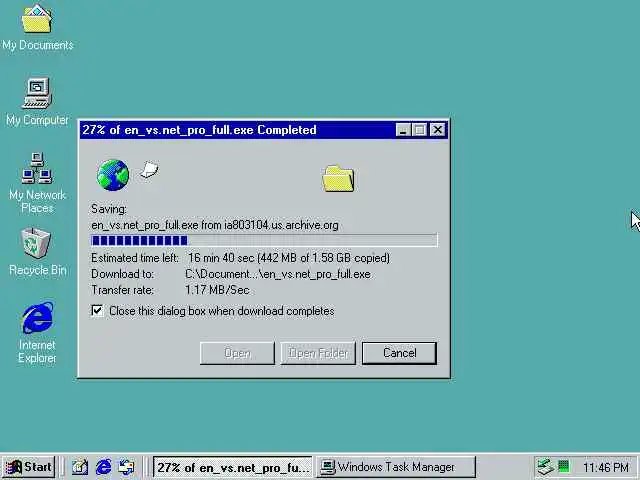Click the flying paper animation icon

pos(149,169)
